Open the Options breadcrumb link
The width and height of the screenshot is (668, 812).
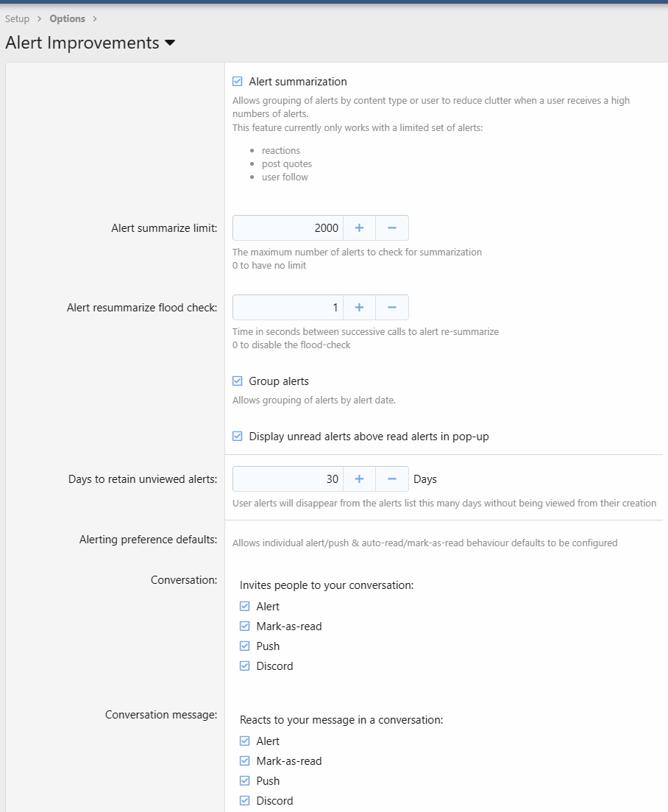[x=67, y=18]
